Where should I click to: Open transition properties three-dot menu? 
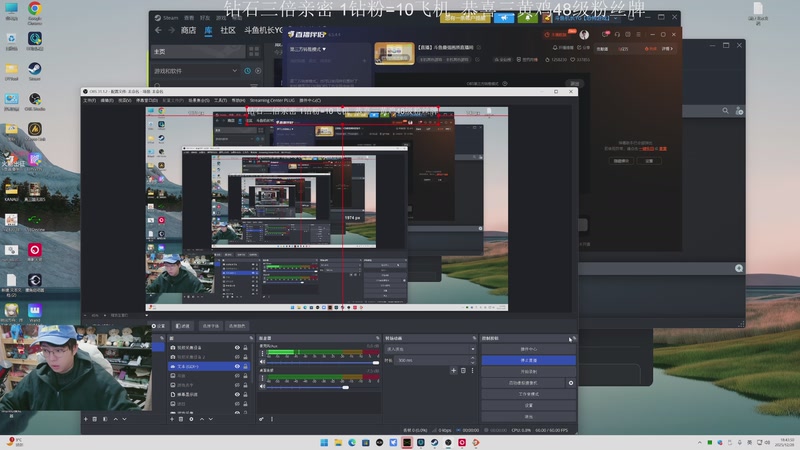click(472, 370)
